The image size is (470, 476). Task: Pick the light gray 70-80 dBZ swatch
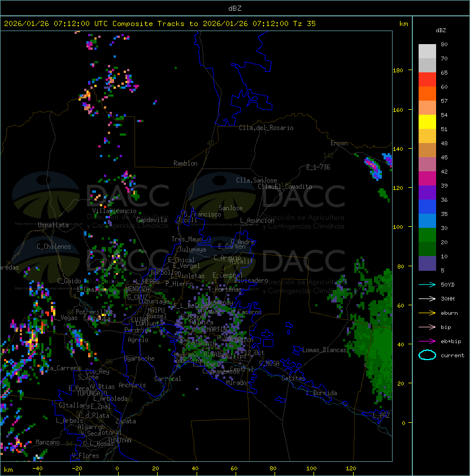click(x=427, y=51)
